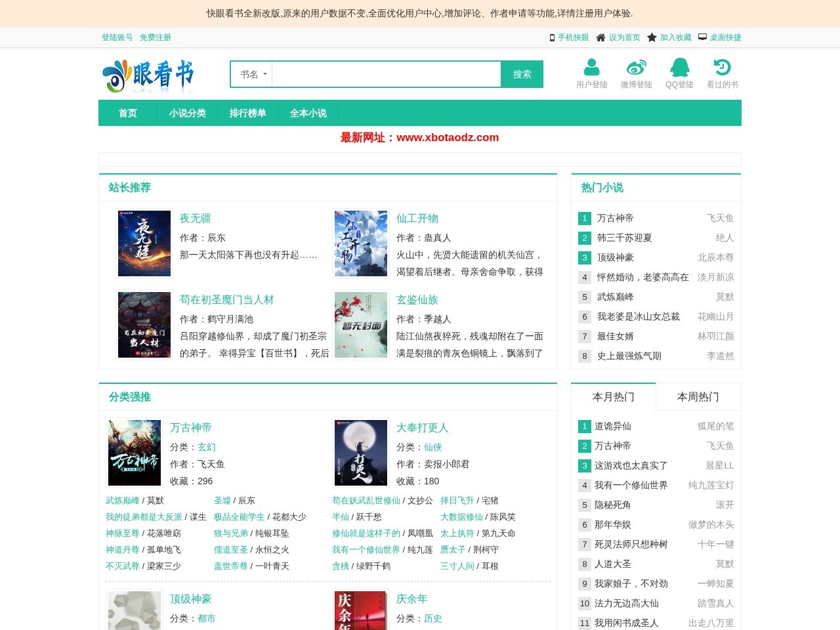Open 看过的书 reading history icon
Viewport: 840px width, 630px height.
[723, 68]
